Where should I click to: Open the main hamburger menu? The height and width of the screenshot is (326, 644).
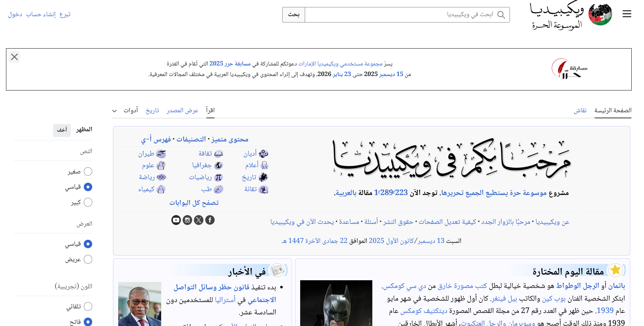[627, 14]
